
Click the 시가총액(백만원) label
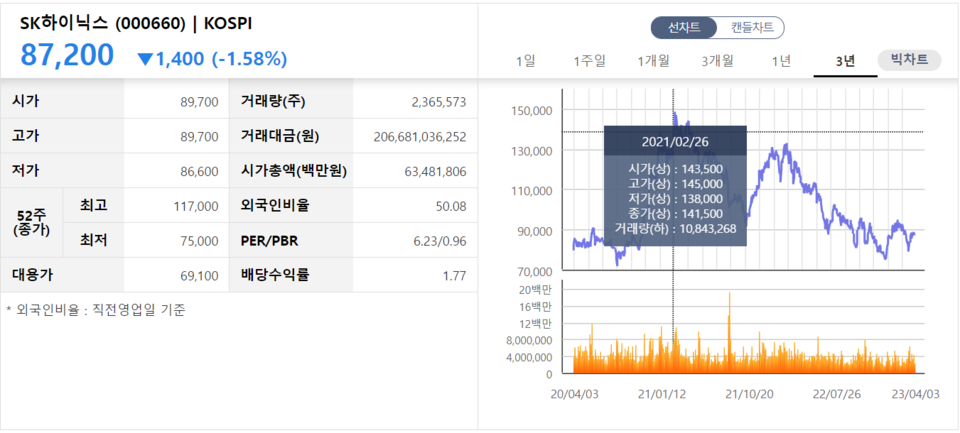click(294, 171)
